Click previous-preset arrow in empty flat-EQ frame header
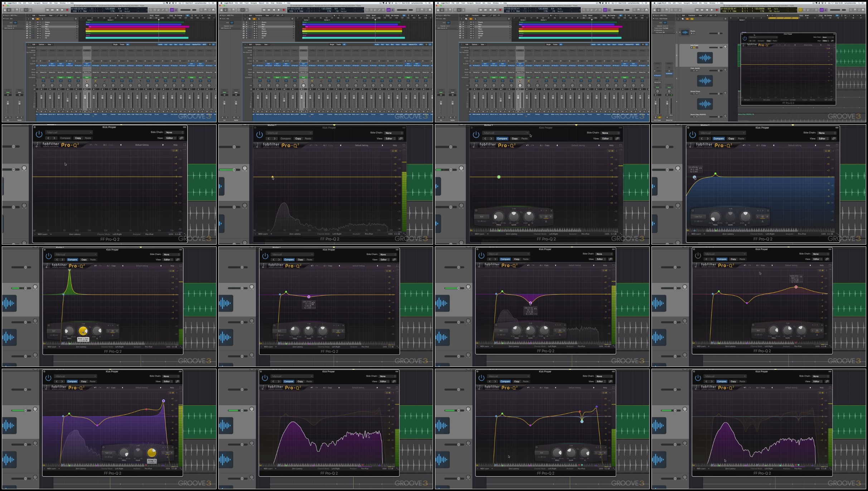868x491 pixels. [x=48, y=138]
